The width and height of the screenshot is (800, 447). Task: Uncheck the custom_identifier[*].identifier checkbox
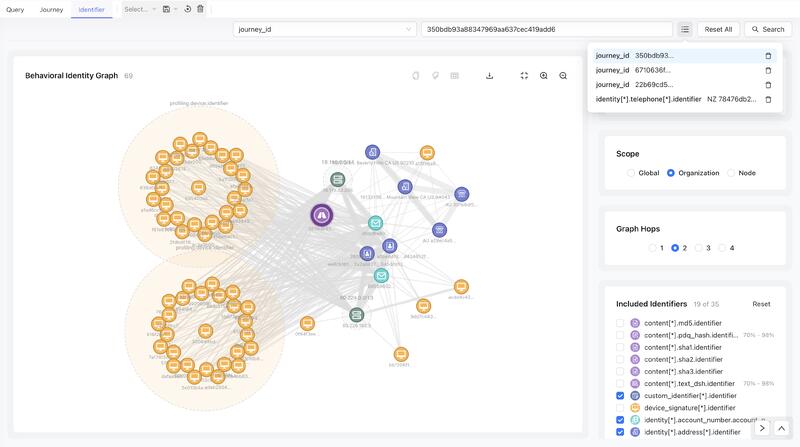point(620,395)
